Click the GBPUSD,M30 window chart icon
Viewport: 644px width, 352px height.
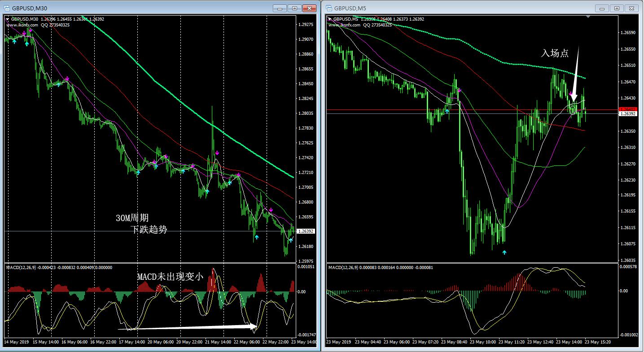(x=7, y=8)
